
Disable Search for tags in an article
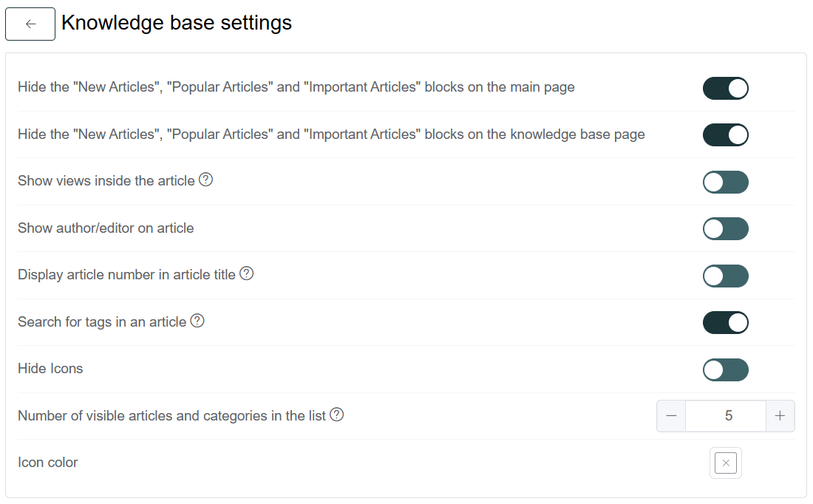(725, 322)
